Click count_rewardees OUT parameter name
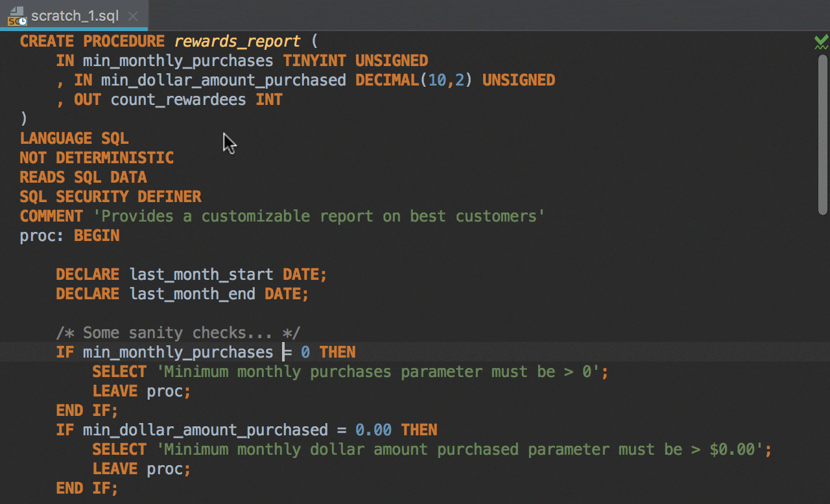This screenshot has width=830, height=504. tap(178, 100)
